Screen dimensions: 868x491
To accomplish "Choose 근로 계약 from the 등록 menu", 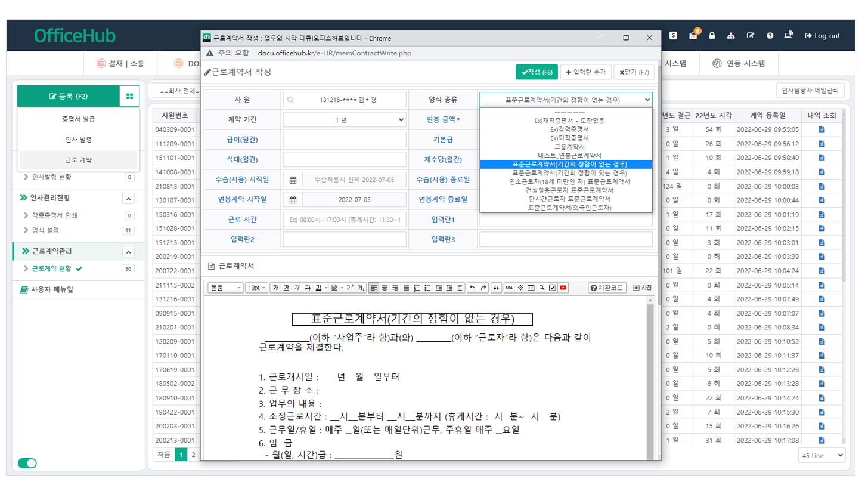I will [x=78, y=160].
